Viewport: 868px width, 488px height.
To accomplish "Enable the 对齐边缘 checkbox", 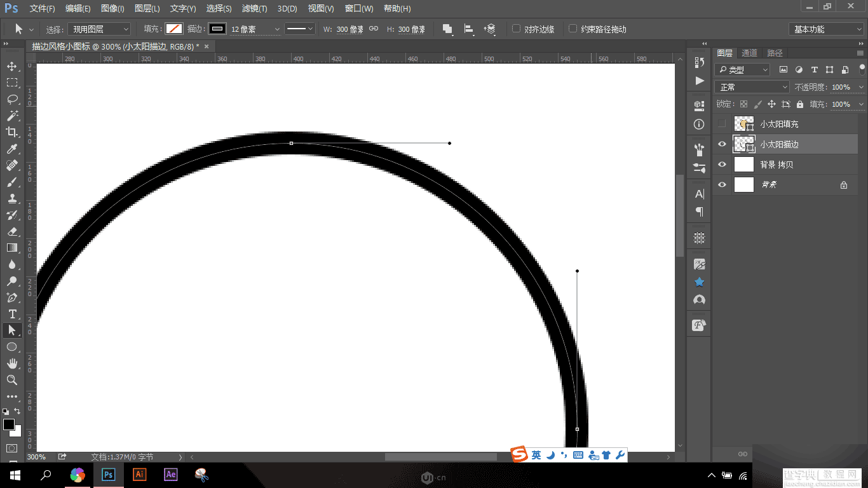I will (517, 29).
